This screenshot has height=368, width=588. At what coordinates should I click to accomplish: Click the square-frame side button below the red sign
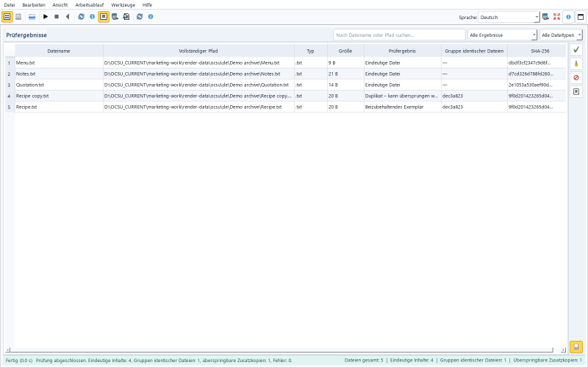click(x=576, y=91)
